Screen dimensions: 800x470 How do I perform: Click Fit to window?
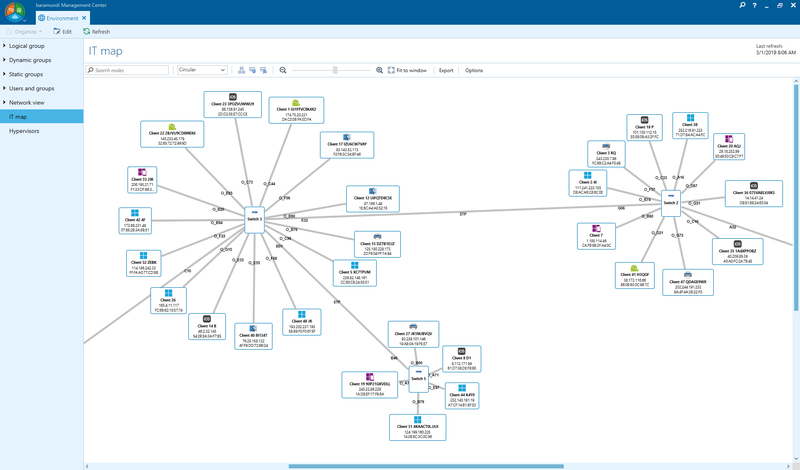407,71
